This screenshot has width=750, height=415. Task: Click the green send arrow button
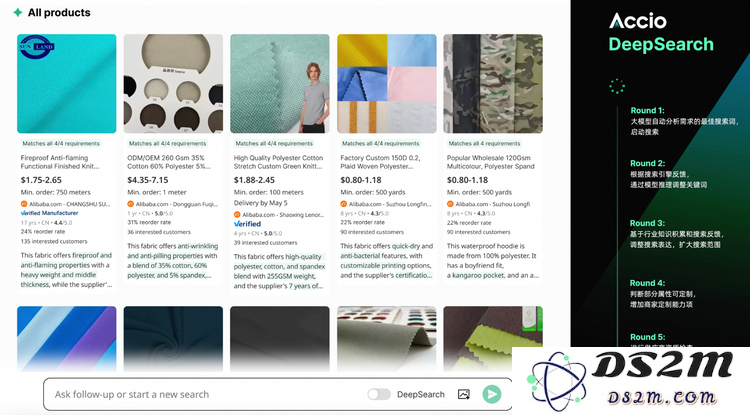tap(491, 394)
